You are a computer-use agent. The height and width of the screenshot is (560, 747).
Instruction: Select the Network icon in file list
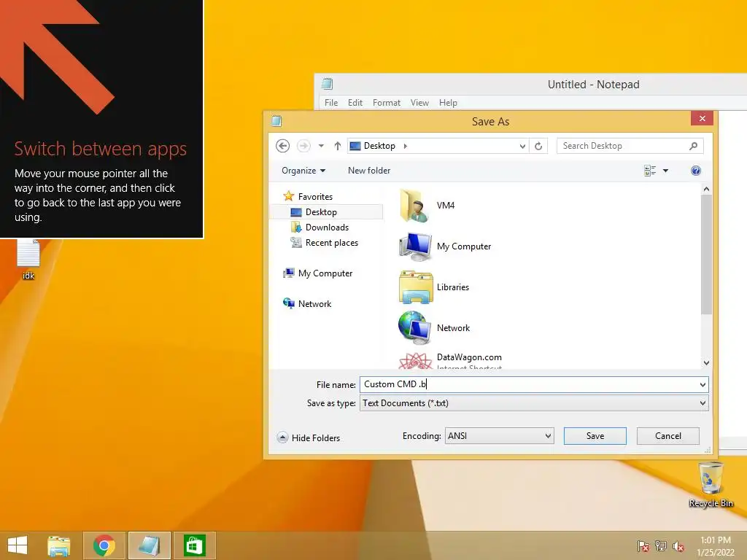coord(414,327)
